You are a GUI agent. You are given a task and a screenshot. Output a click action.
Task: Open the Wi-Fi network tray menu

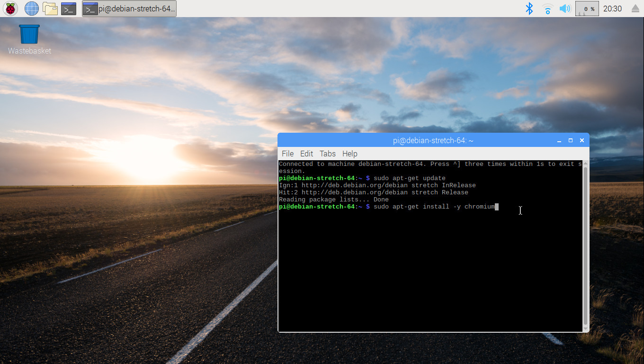548,9
